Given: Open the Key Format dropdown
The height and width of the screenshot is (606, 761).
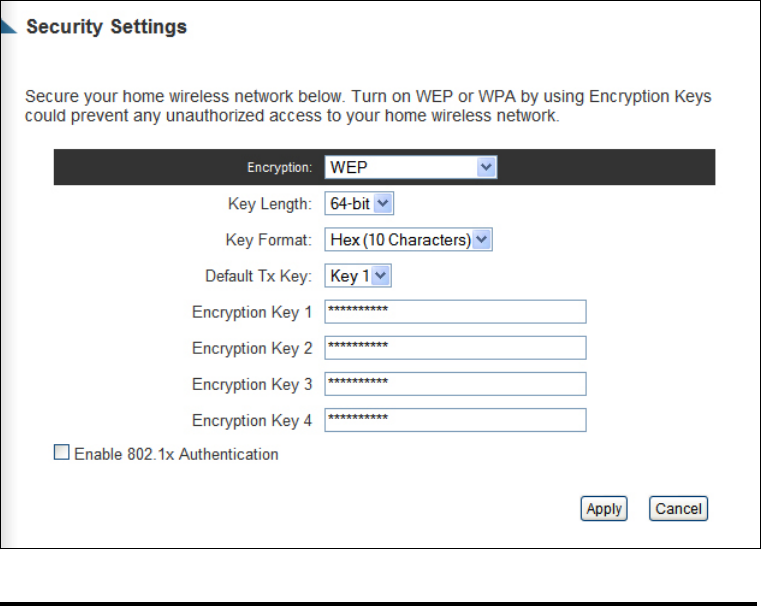Looking at the screenshot, I should pyautogui.click(x=408, y=240).
